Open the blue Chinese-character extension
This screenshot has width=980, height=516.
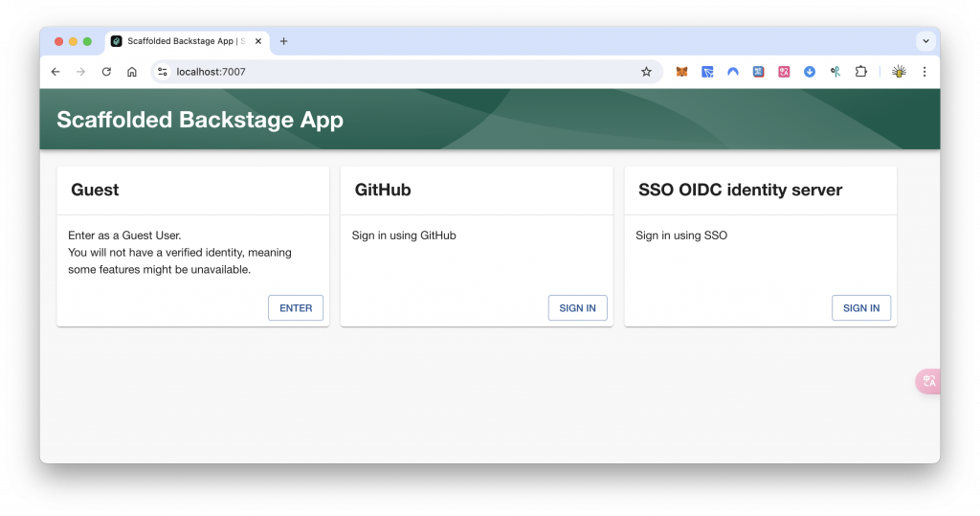pos(759,72)
